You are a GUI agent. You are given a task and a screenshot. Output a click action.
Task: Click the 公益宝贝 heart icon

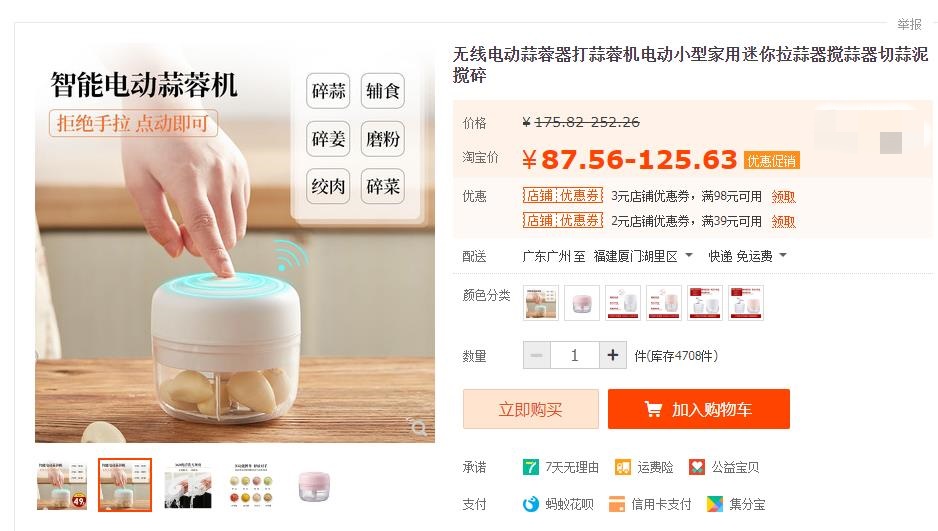[697, 467]
